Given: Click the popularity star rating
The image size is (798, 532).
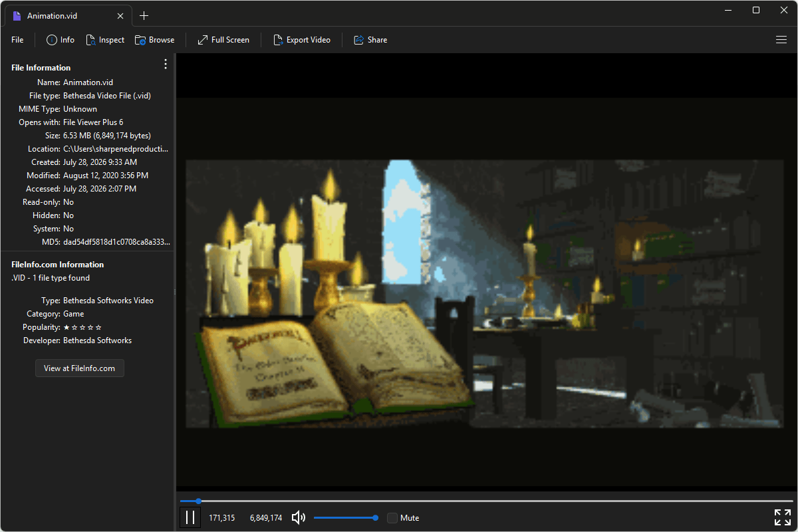Looking at the screenshot, I should click(82, 327).
